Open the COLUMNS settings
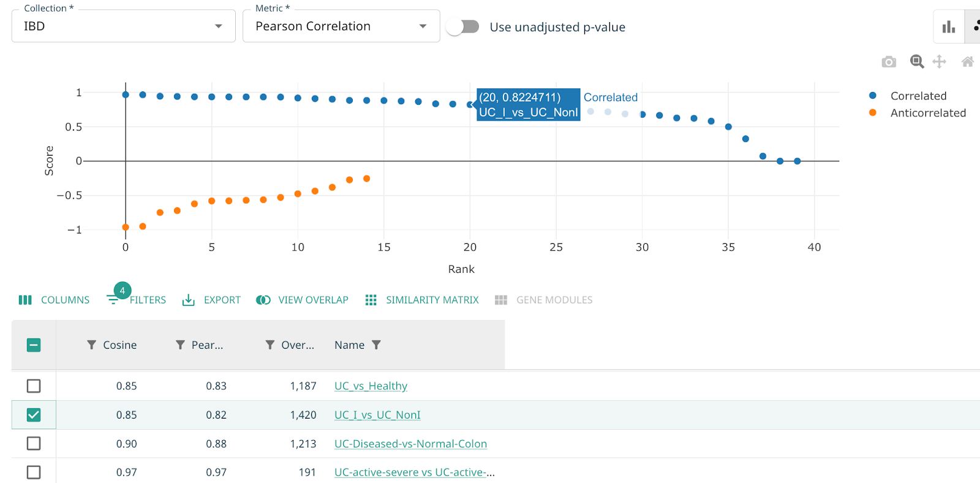This screenshot has width=980, height=483. click(x=54, y=300)
